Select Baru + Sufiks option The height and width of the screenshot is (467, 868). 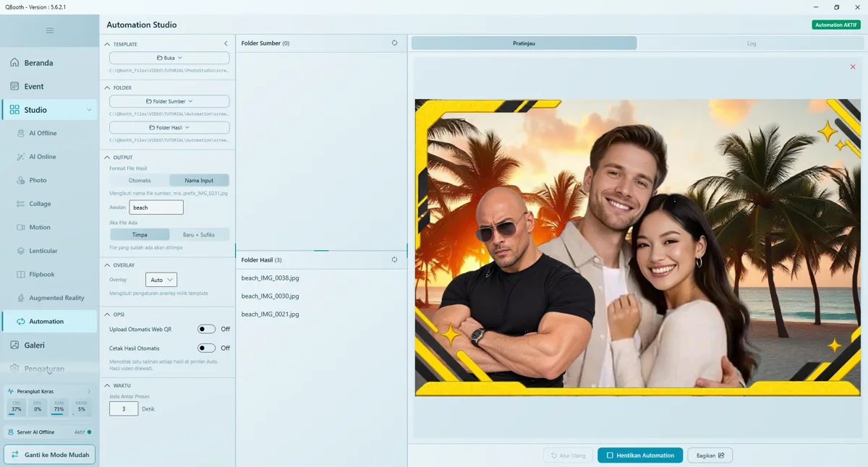(199, 234)
